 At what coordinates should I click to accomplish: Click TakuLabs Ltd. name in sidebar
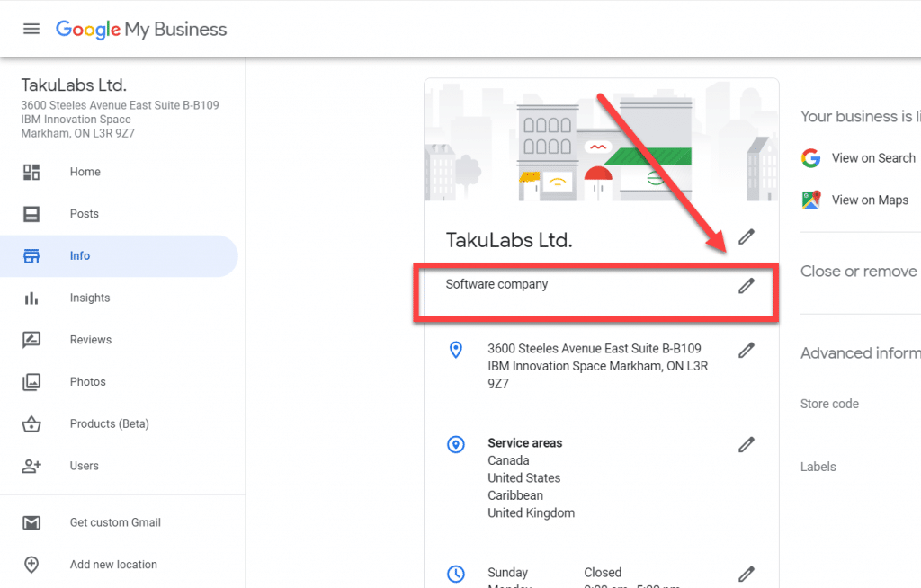coord(74,85)
